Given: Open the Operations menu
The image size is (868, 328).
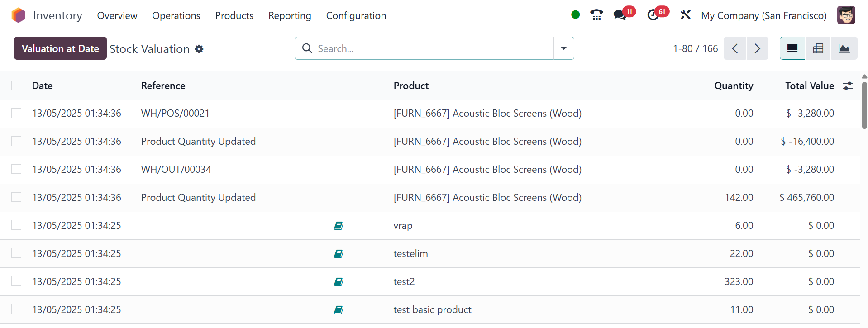Looking at the screenshot, I should coord(176,15).
